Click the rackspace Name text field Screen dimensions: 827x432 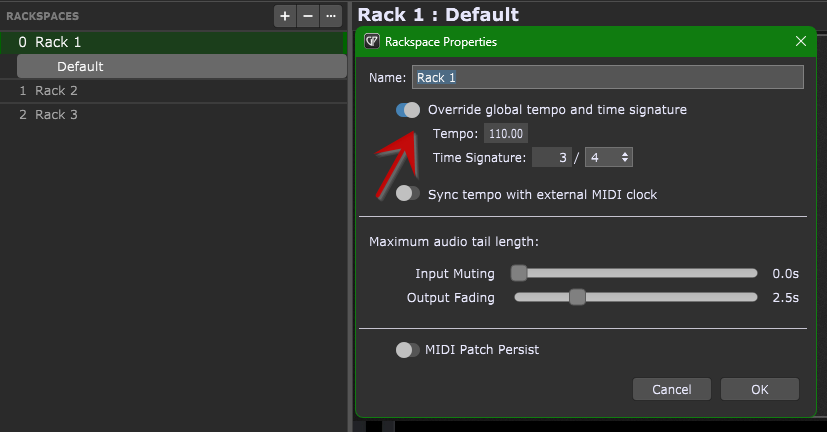pos(607,77)
